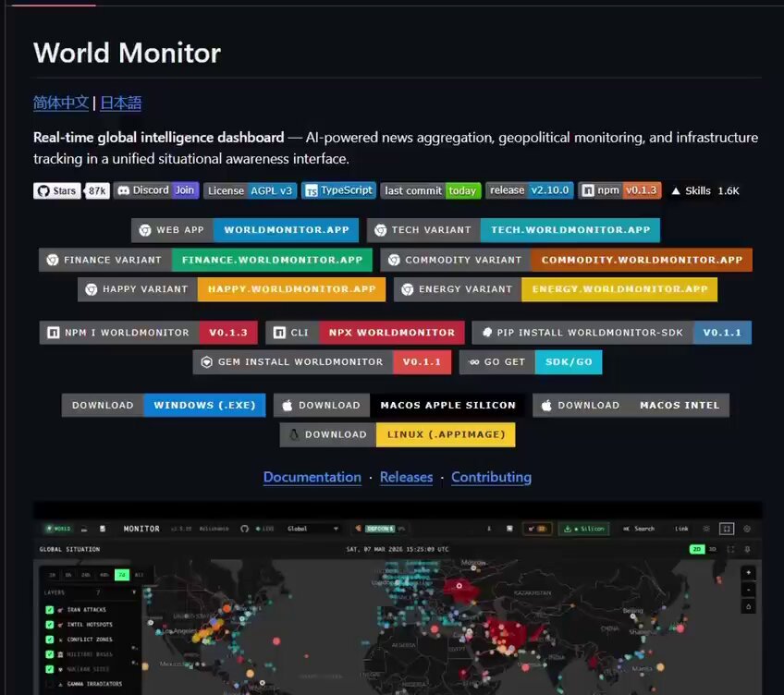Click the GLOBAL SITUATION panel title
This screenshot has height=695, width=784.
pos(69,549)
